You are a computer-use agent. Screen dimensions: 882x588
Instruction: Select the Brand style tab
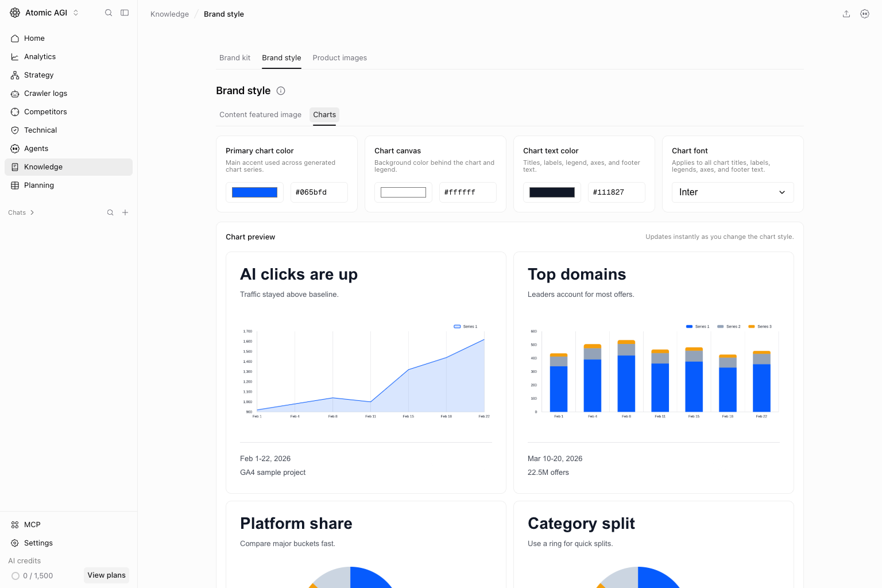[x=281, y=58]
